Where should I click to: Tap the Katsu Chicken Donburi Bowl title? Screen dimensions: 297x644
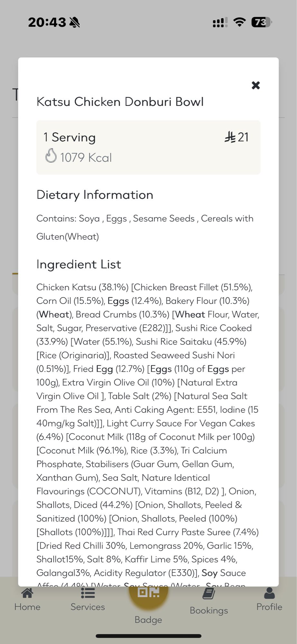click(x=120, y=102)
